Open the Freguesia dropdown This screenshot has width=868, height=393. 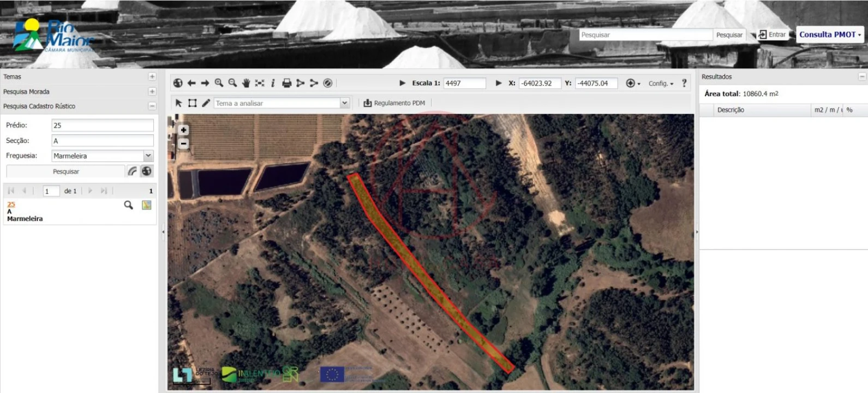point(148,156)
